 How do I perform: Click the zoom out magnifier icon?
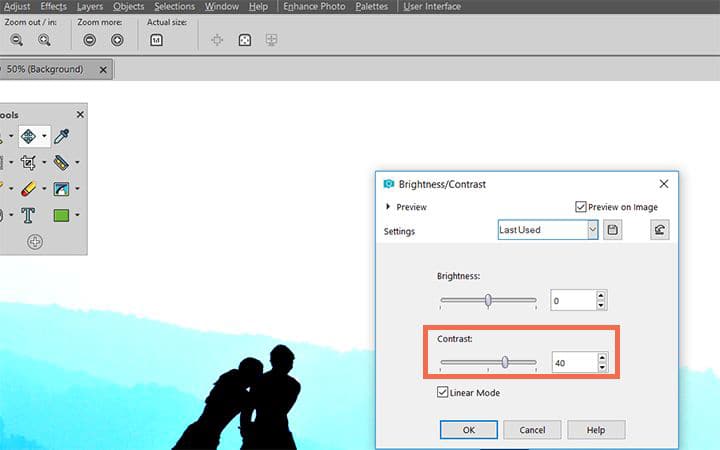[x=17, y=40]
